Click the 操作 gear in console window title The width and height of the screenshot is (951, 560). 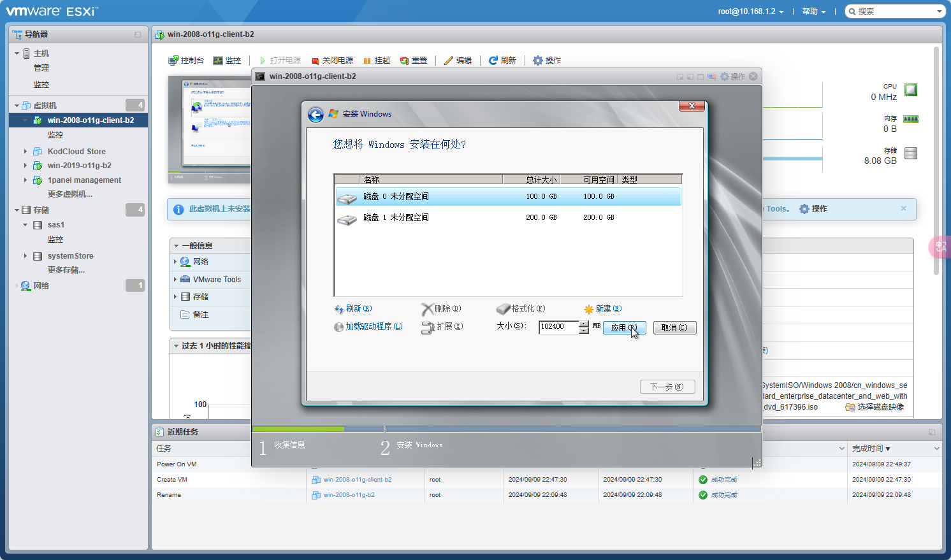[732, 76]
